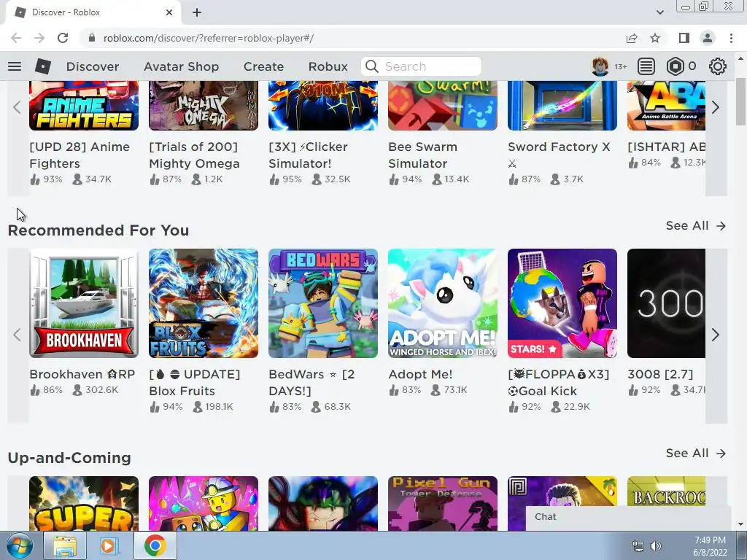The height and width of the screenshot is (560, 747).
Task: Click the volume speaker tray icon
Action: click(x=656, y=546)
